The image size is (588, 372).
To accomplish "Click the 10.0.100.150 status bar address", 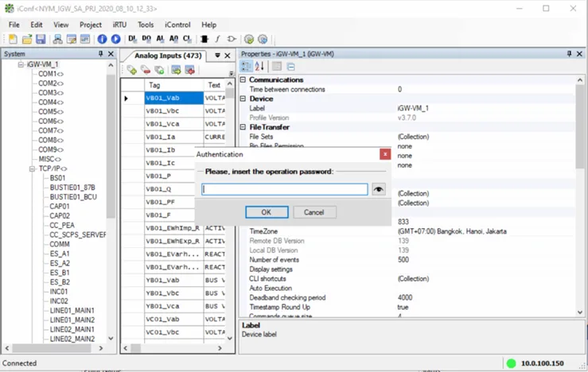I will click(x=543, y=363).
